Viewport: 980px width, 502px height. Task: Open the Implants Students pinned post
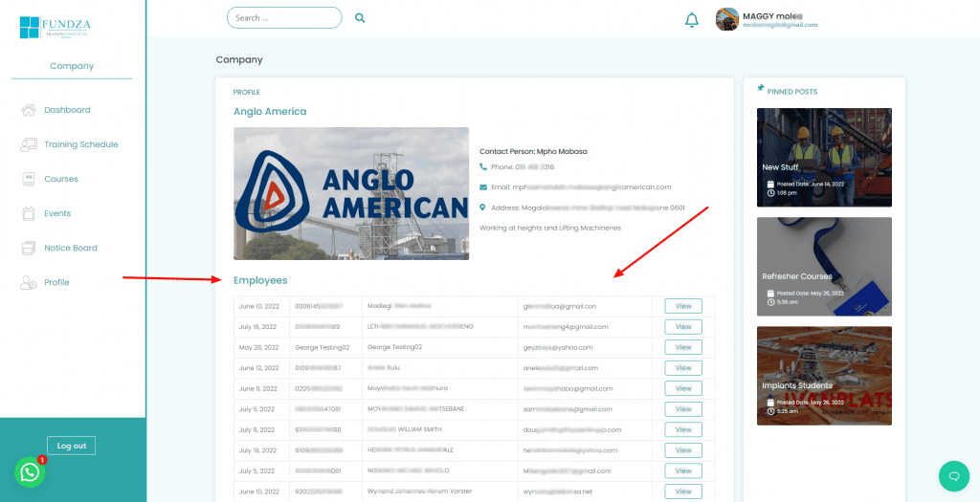pos(824,376)
